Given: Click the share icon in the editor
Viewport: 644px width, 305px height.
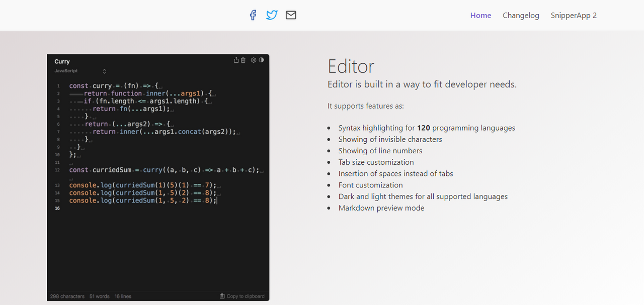Looking at the screenshot, I should click(236, 60).
